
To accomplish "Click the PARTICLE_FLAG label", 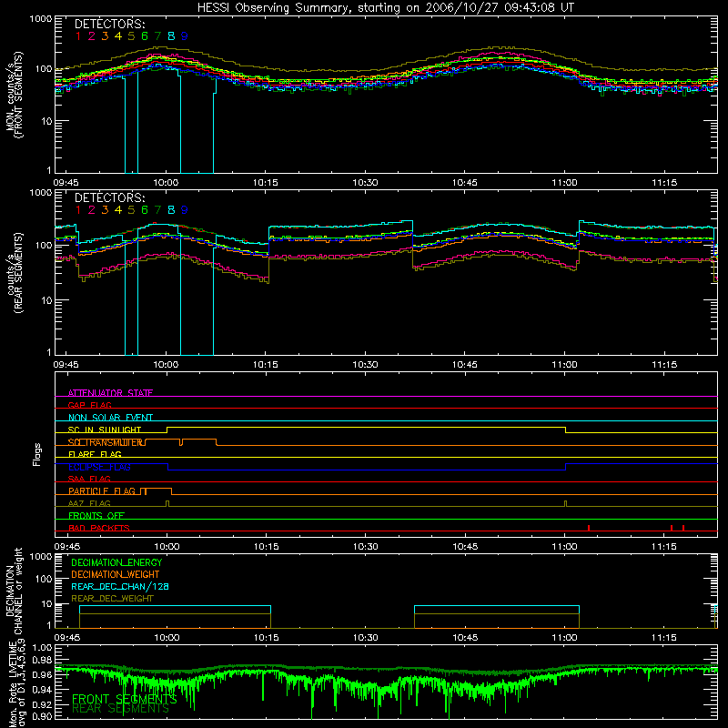I will pos(102,491).
